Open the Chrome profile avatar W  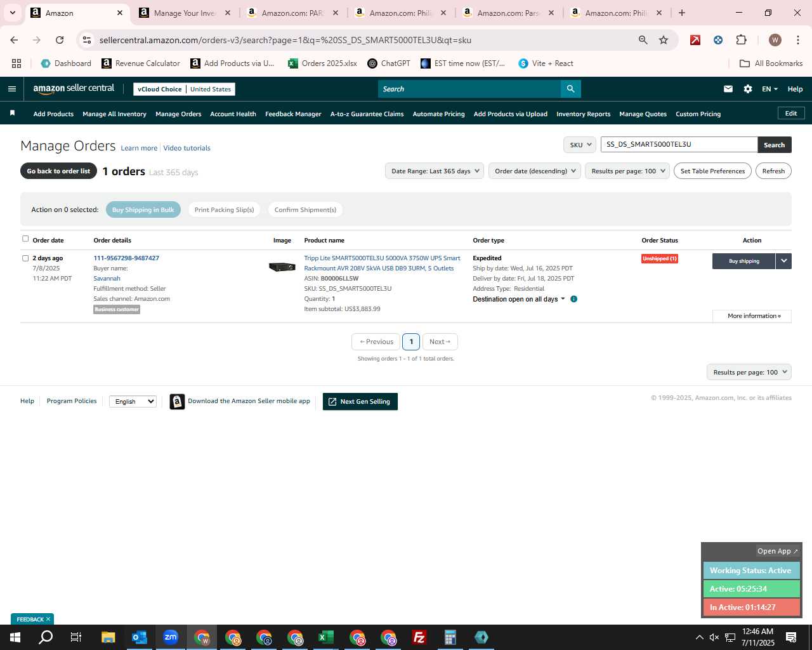coord(775,40)
